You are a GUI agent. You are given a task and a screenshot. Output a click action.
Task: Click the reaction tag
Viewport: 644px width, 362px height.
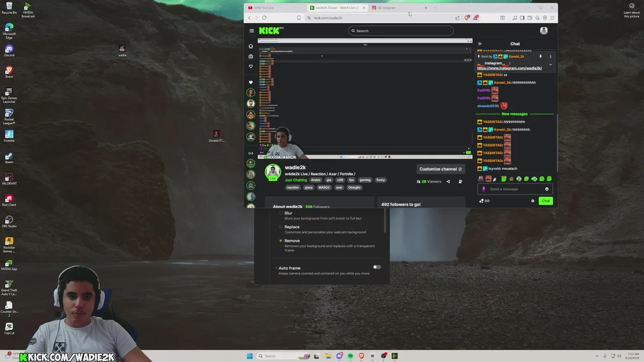pyautogui.click(x=293, y=188)
